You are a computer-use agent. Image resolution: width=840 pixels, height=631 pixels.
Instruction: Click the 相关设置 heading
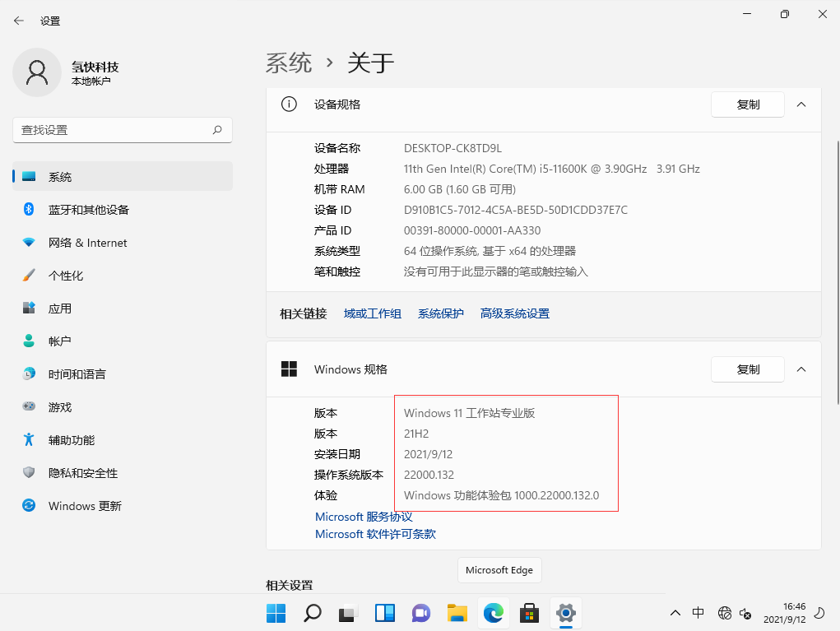(290, 585)
